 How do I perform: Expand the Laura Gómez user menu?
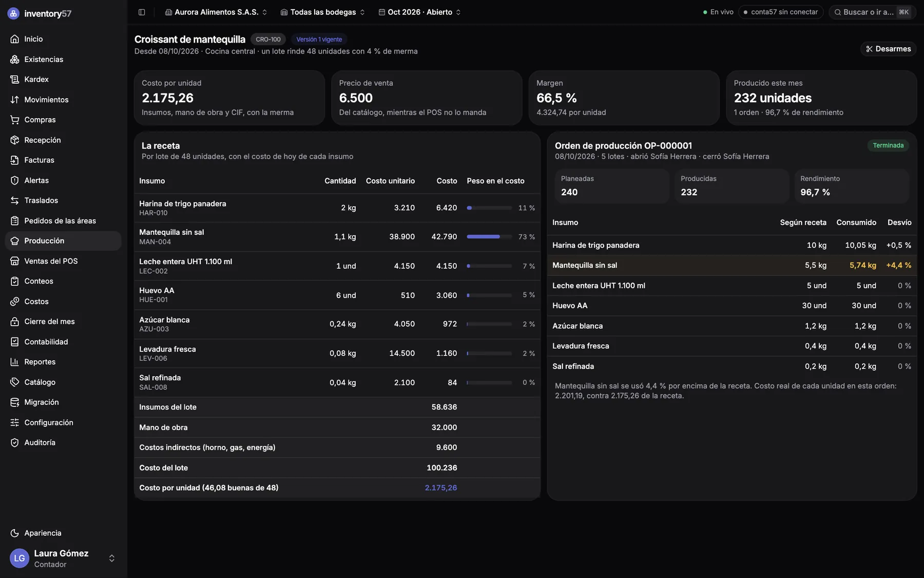[x=63, y=558]
